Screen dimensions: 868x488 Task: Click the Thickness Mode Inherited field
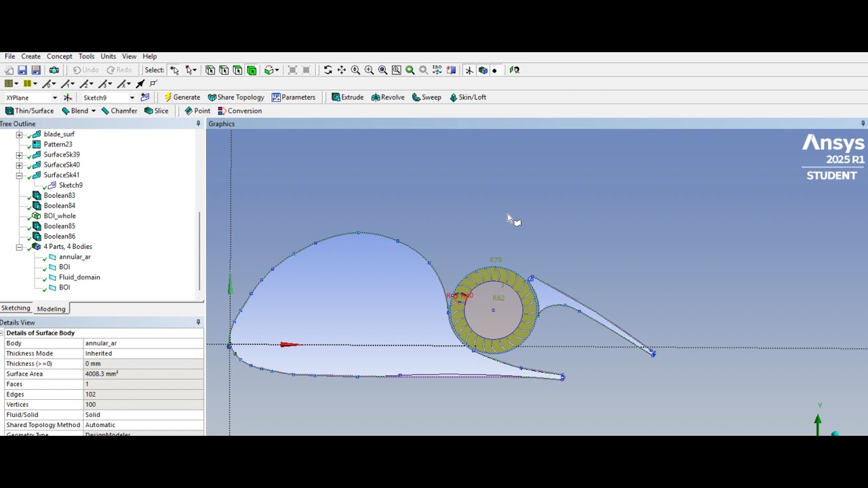[x=143, y=353]
